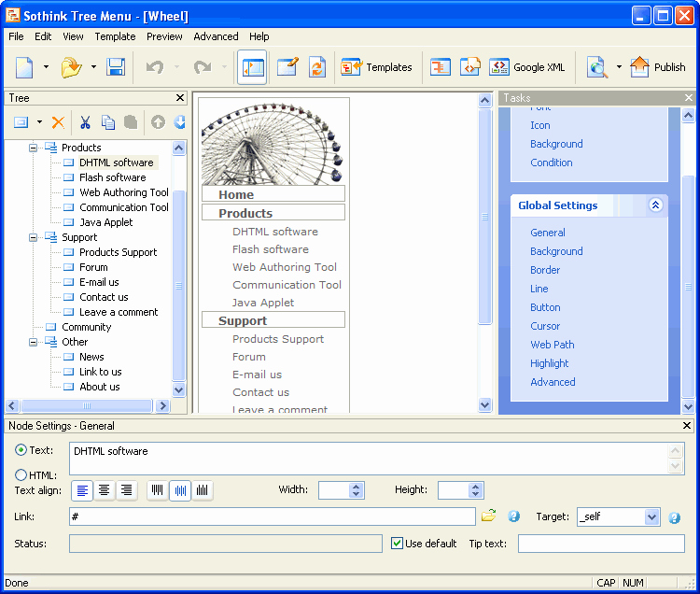
Task: Toggle the highlighted panel layout toolbar icon
Action: pyautogui.click(x=252, y=67)
